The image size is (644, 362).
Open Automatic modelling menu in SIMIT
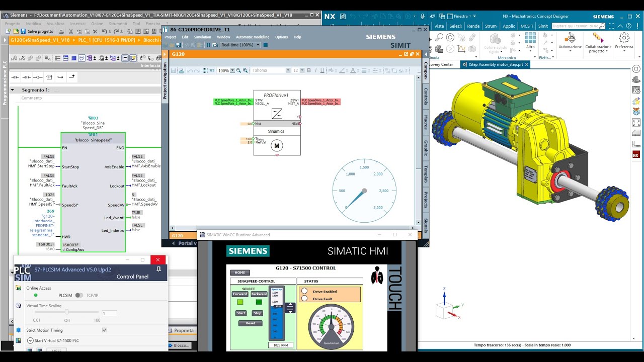[x=253, y=37]
